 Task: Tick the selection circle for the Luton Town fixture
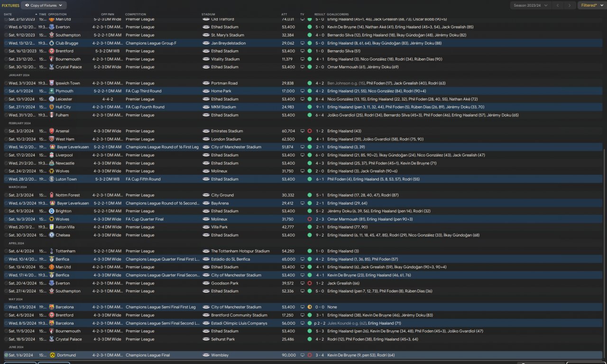pos(6,179)
